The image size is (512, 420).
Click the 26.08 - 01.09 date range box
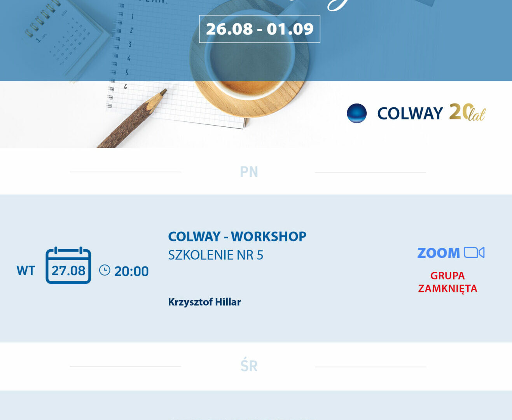tap(260, 29)
